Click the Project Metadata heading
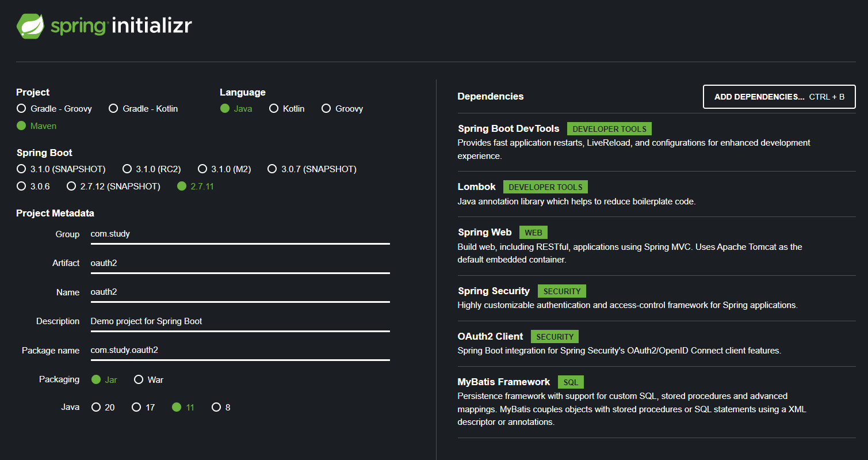Image resolution: width=868 pixels, height=460 pixels. [55, 213]
